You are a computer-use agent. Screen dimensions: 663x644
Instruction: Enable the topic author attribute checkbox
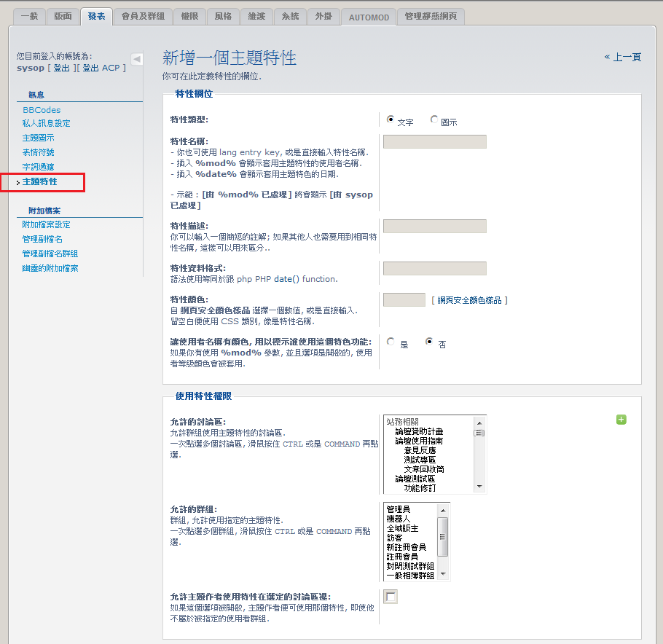[391, 597]
